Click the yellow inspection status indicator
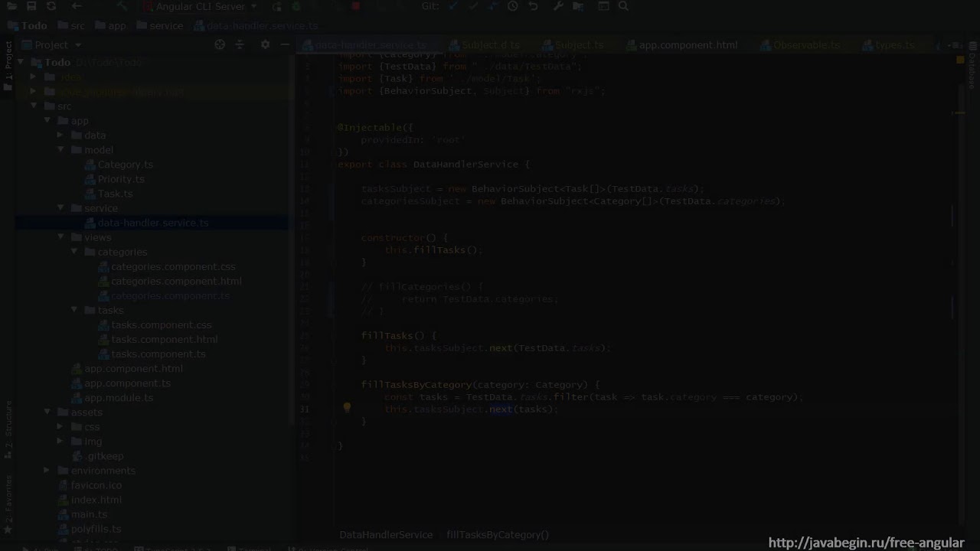This screenshot has height=551, width=980. point(960,59)
